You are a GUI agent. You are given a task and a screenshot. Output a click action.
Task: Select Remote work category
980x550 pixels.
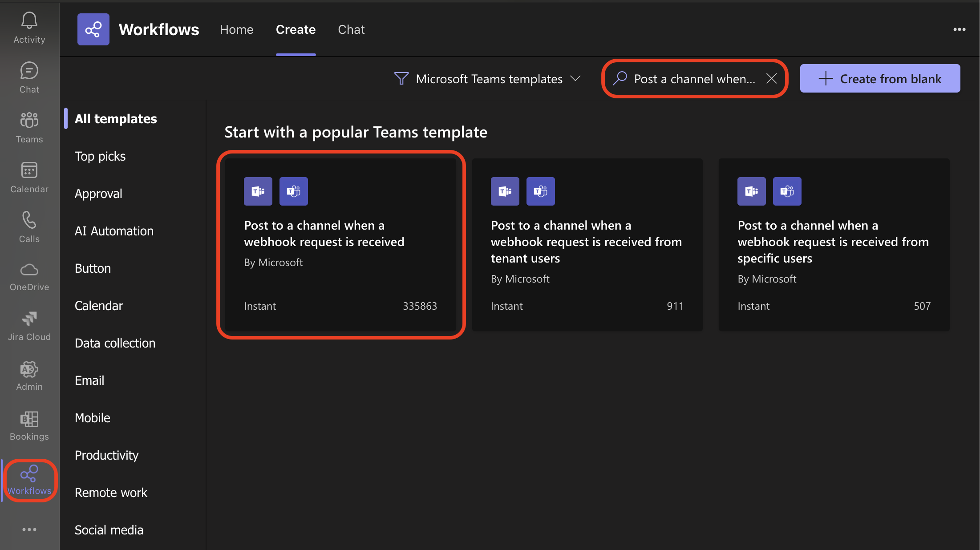(111, 493)
